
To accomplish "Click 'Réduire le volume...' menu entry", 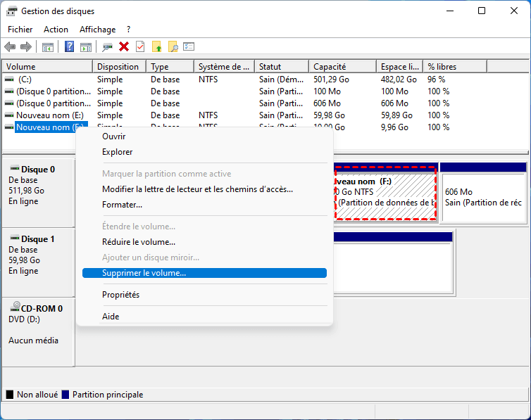I will click(x=139, y=242).
